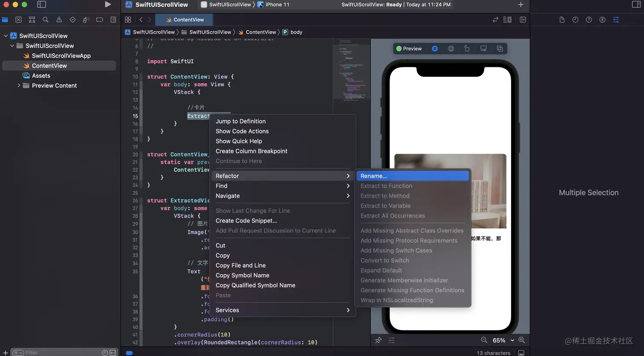644x356 pixels.
Task: Open the Report navigator icon
Action: point(113,20)
